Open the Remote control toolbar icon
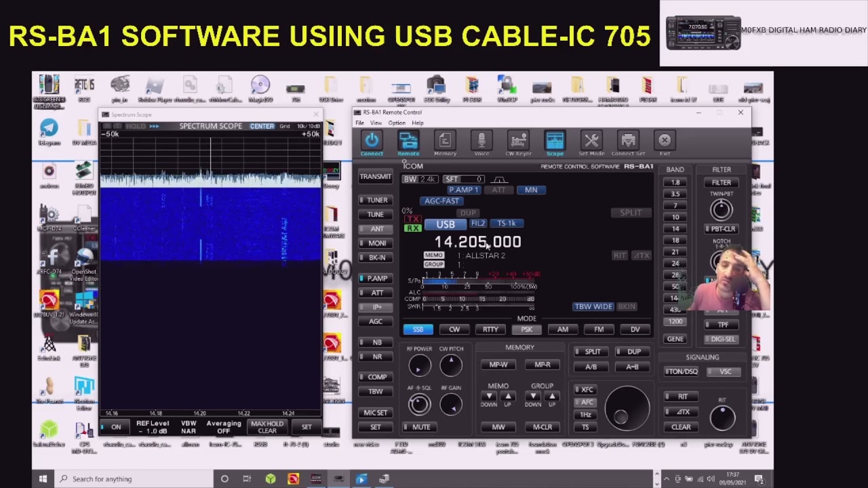The image size is (868, 488). click(408, 140)
